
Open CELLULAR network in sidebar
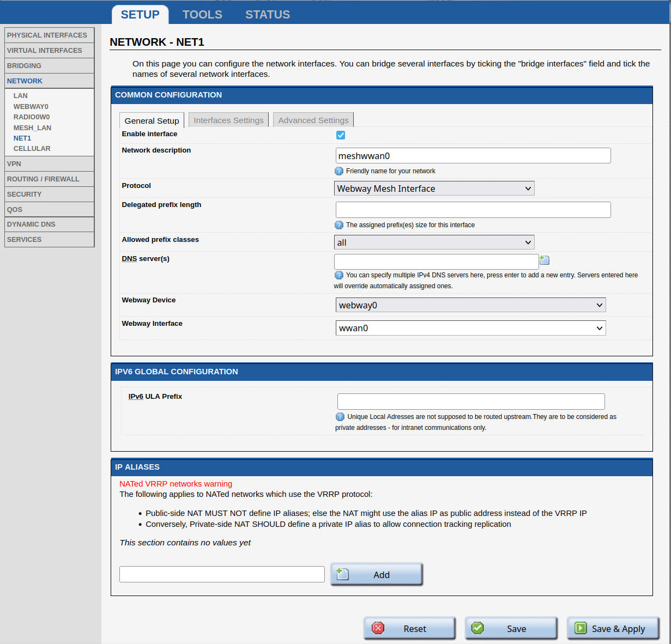pyautogui.click(x=32, y=149)
